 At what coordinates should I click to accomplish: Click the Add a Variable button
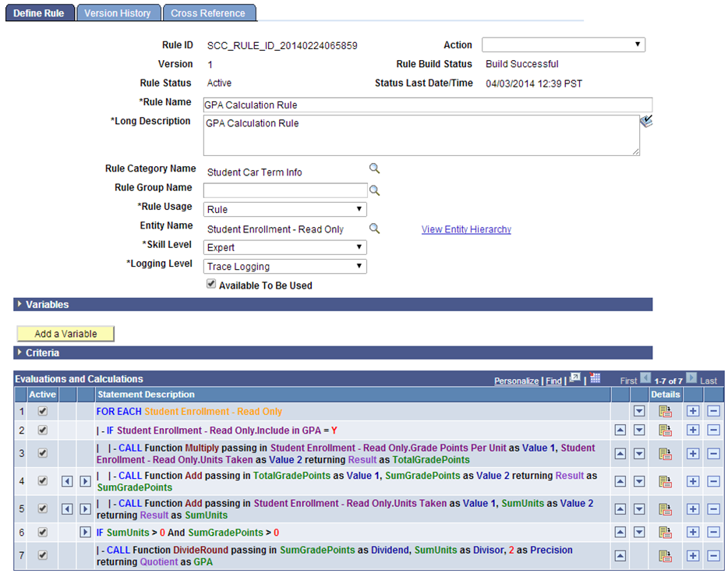65,333
